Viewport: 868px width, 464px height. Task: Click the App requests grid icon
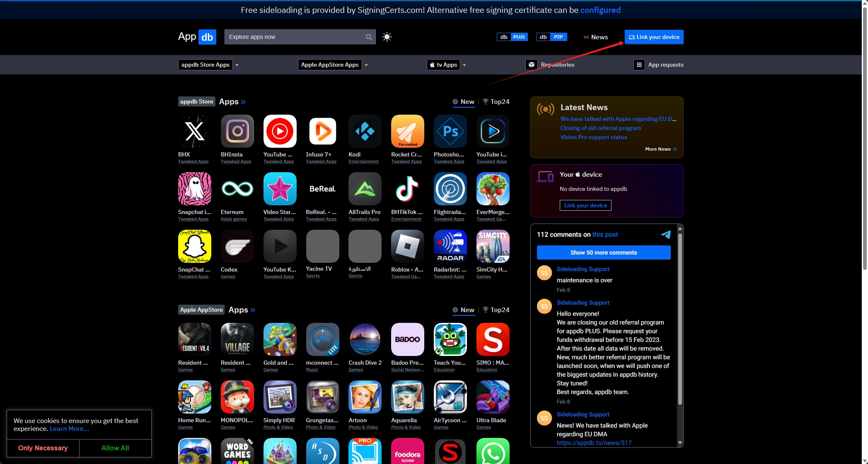(x=639, y=65)
